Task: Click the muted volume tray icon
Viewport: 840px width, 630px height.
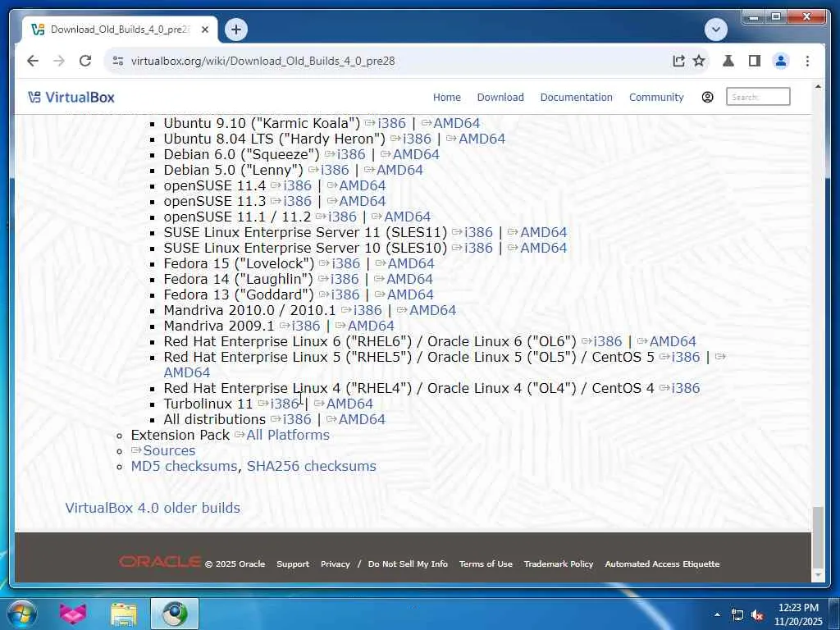Action: click(757, 615)
